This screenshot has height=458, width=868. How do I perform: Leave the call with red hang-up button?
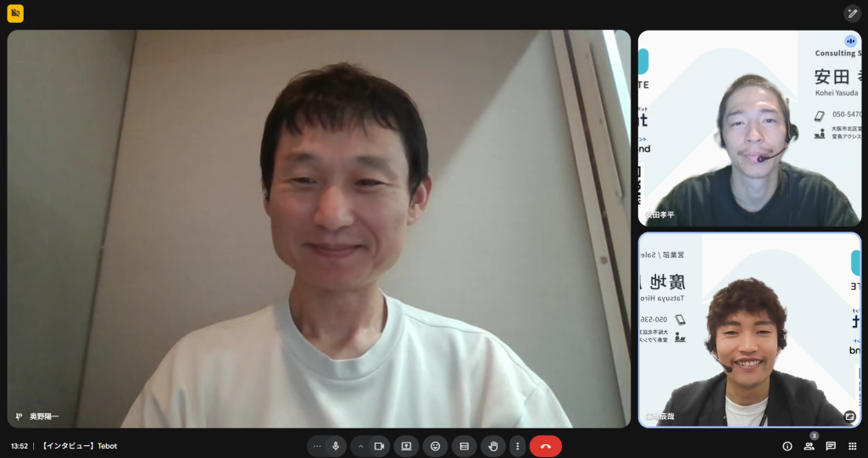(x=545, y=446)
